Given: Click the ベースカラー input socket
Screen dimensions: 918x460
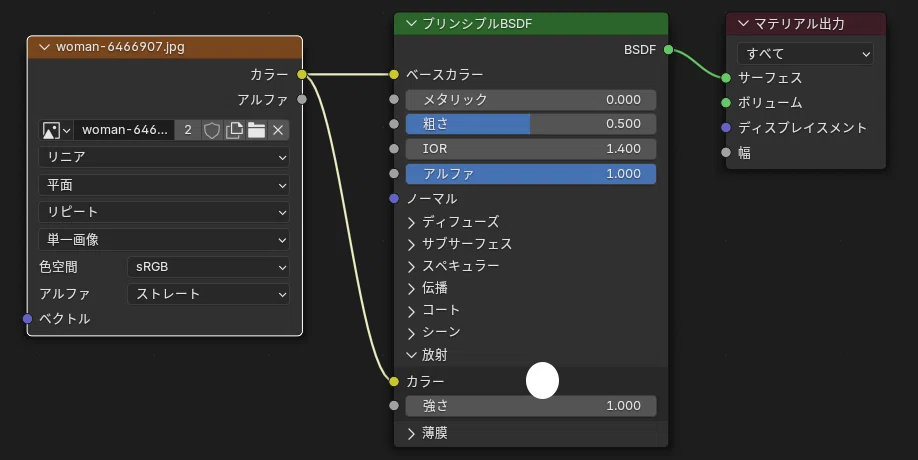Looking at the screenshot, I should (394, 74).
